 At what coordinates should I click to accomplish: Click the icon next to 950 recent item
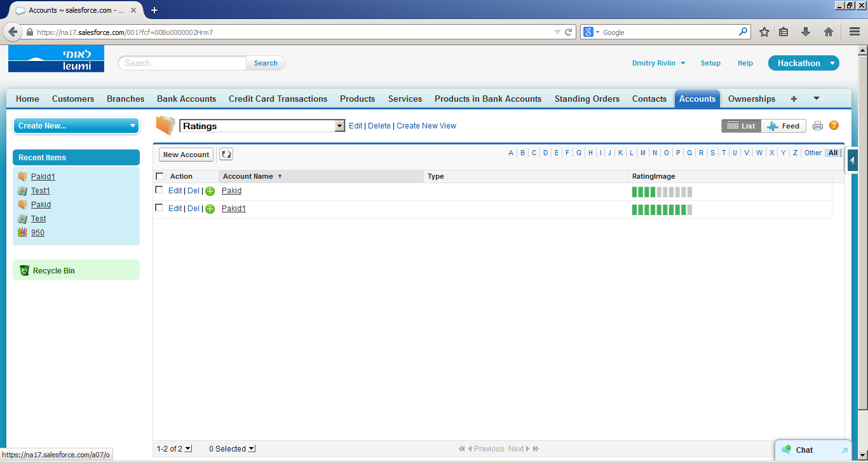22,233
